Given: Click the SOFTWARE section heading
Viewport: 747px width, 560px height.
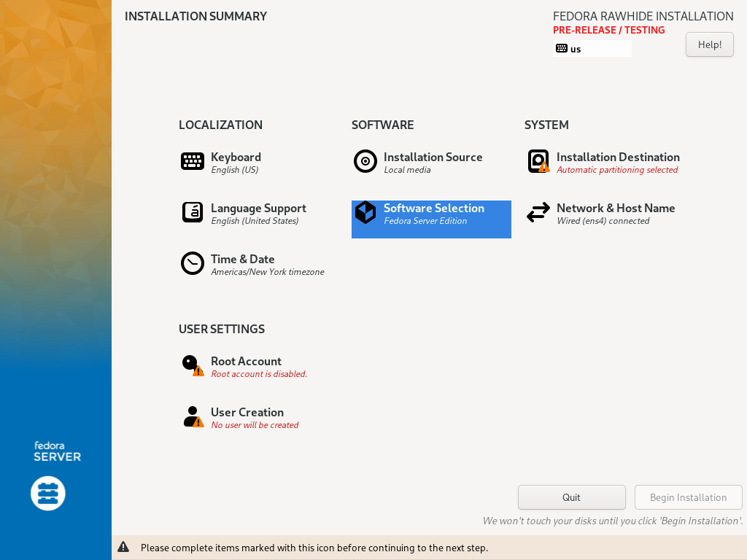Looking at the screenshot, I should [x=382, y=125].
